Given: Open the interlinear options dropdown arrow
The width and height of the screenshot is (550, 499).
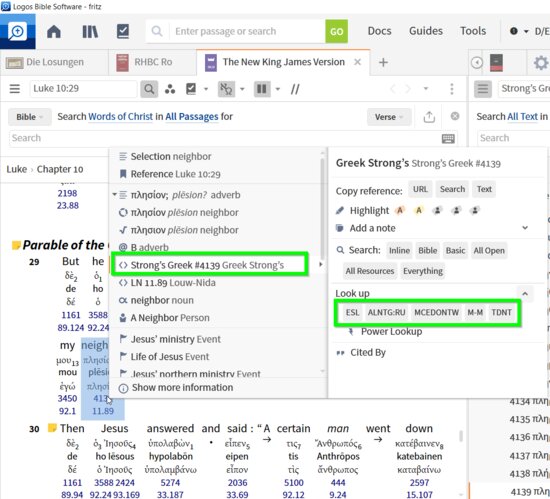Looking at the screenshot, I should coord(242,89).
